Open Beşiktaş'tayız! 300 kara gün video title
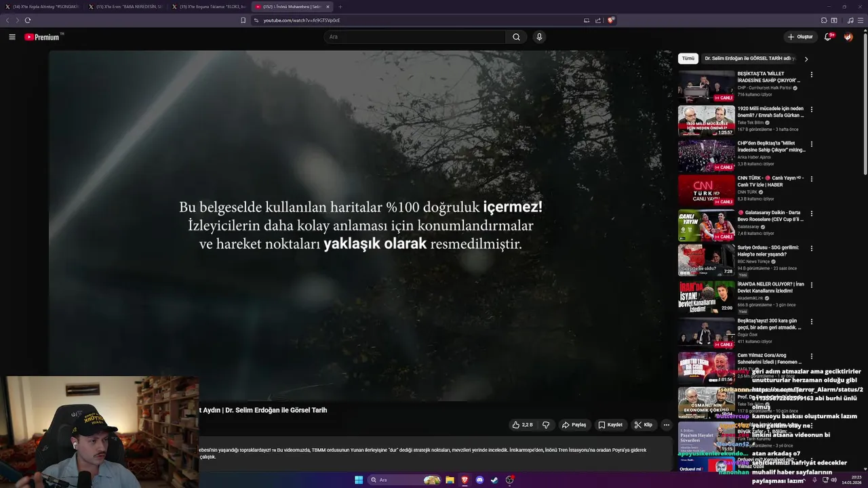The width and height of the screenshot is (868, 488). point(770,324)
